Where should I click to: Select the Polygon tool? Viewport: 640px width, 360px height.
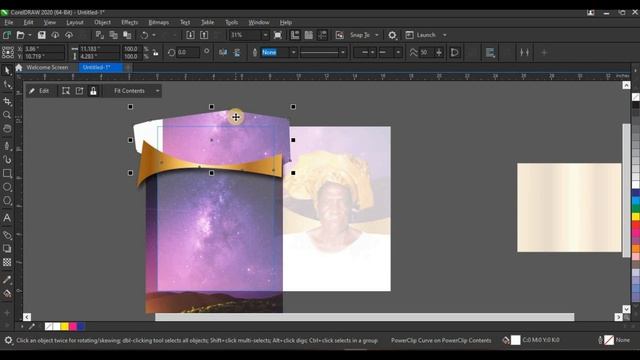click(x=7, y=201)
